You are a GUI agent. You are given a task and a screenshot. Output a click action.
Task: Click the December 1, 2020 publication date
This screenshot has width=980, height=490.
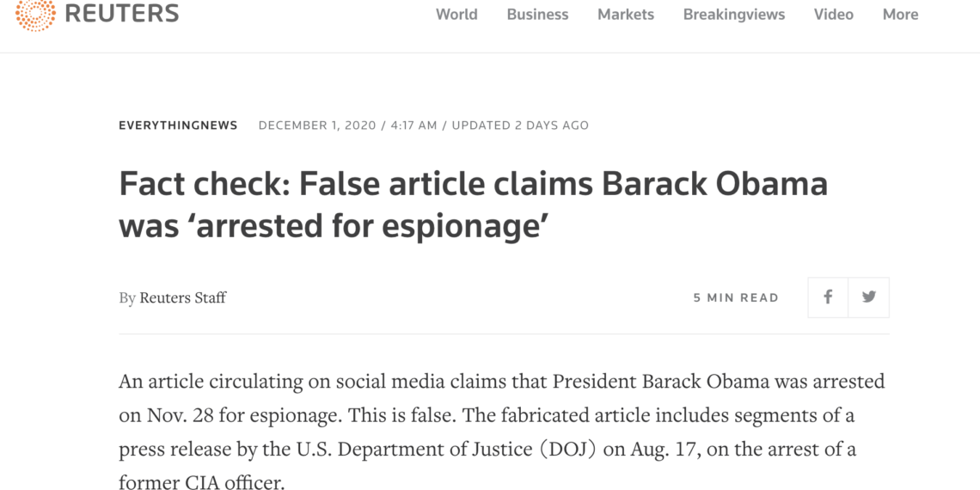click(x=317, y=125)
